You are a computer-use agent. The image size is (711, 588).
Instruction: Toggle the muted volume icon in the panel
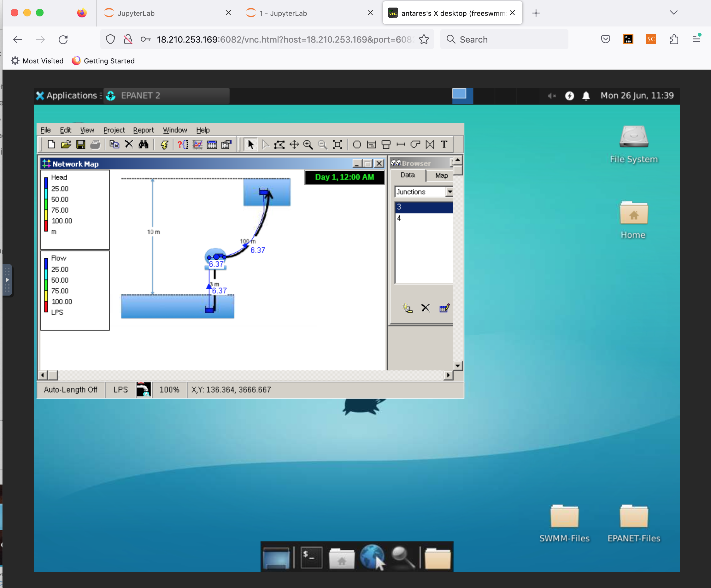tap(551, 96)
